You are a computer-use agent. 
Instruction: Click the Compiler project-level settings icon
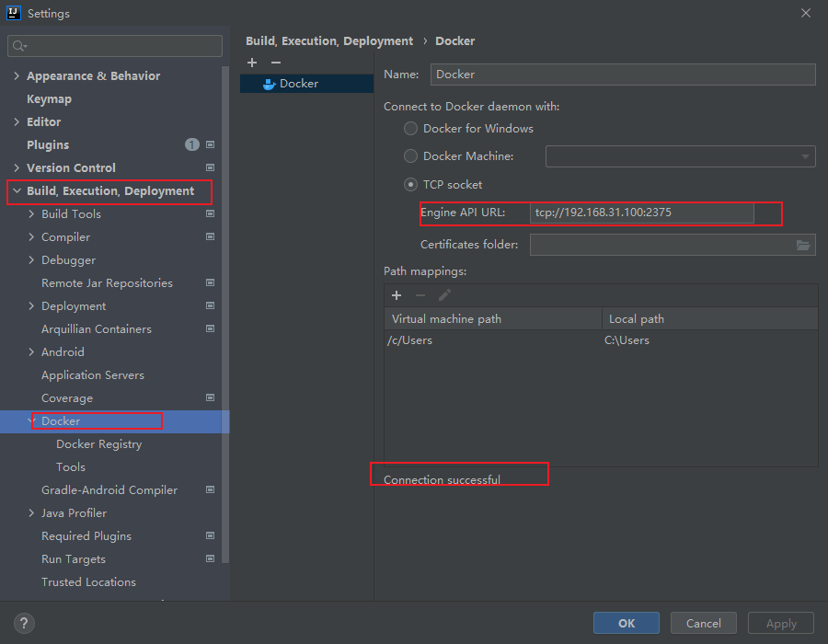[x=210, y=237]
